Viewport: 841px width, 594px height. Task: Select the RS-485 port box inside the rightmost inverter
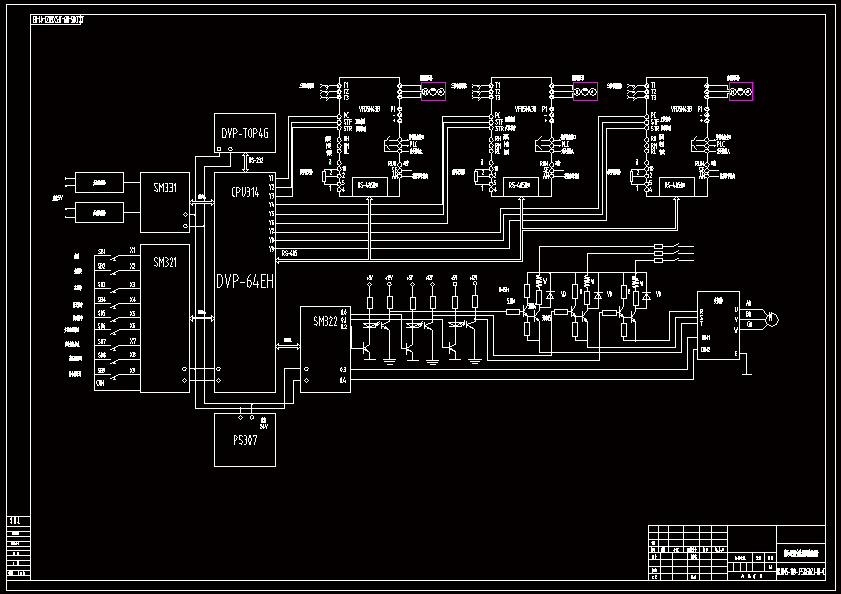677,187
